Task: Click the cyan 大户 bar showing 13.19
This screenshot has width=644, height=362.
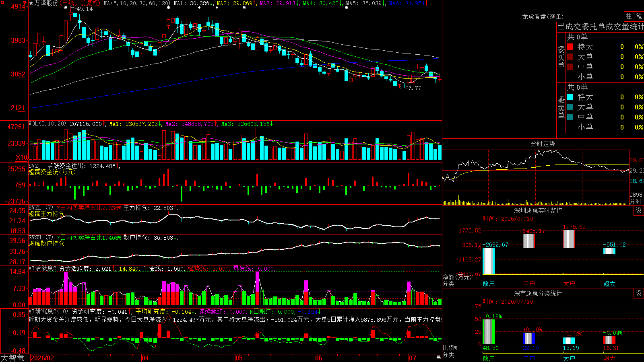Action: click(569, 341)
